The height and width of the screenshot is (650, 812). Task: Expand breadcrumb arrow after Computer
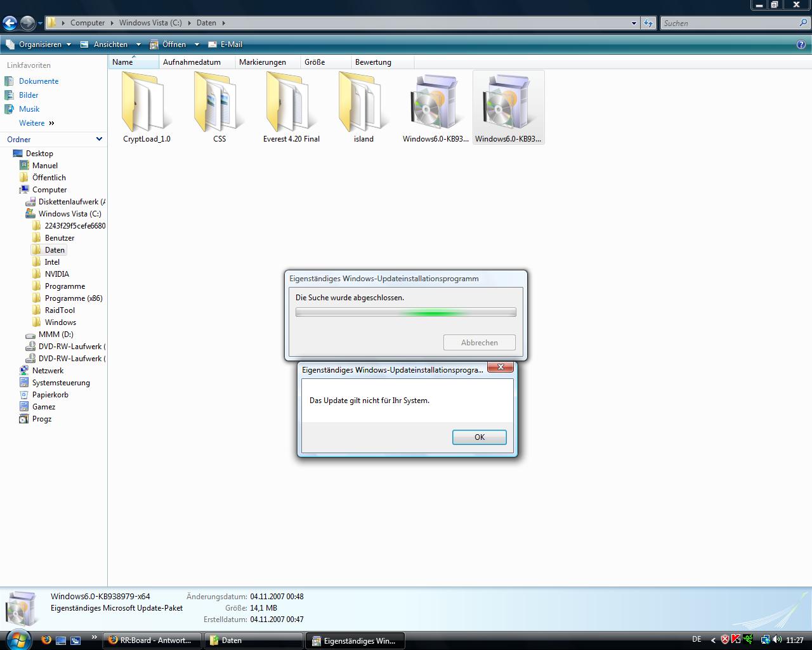tap(112, 23)
